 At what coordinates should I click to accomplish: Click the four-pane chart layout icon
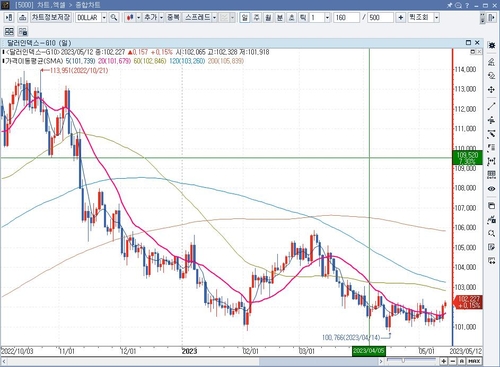point(9,31)
